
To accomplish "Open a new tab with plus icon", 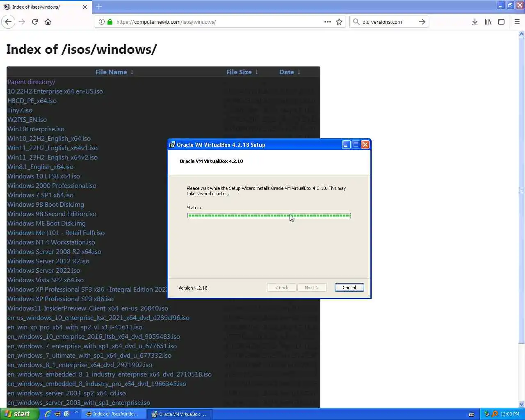I will 99,7.
